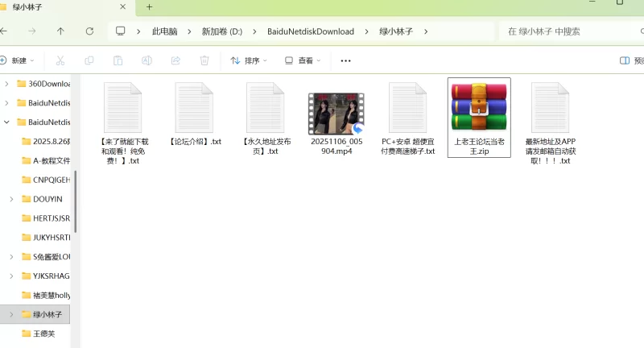Open HERTJSJSR folder in sidebar

46,218
